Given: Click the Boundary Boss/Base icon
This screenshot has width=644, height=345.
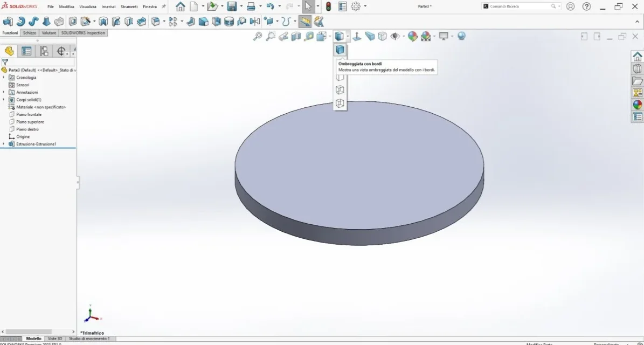Looking at the screenshot, I should [x=59, y=22].
